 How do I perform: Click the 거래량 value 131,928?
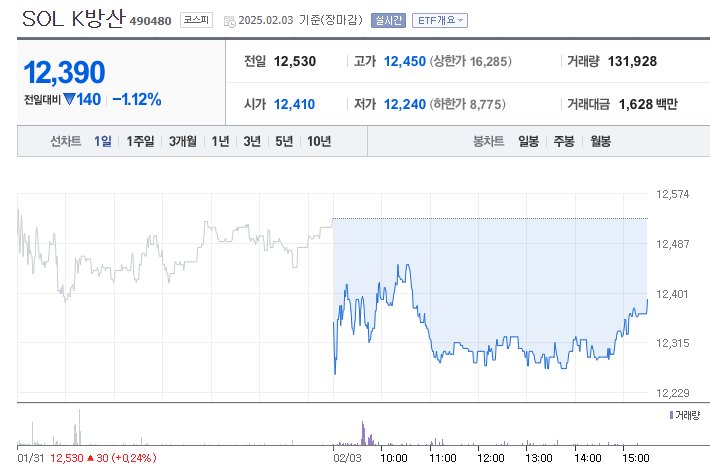(x=632, y=61)
